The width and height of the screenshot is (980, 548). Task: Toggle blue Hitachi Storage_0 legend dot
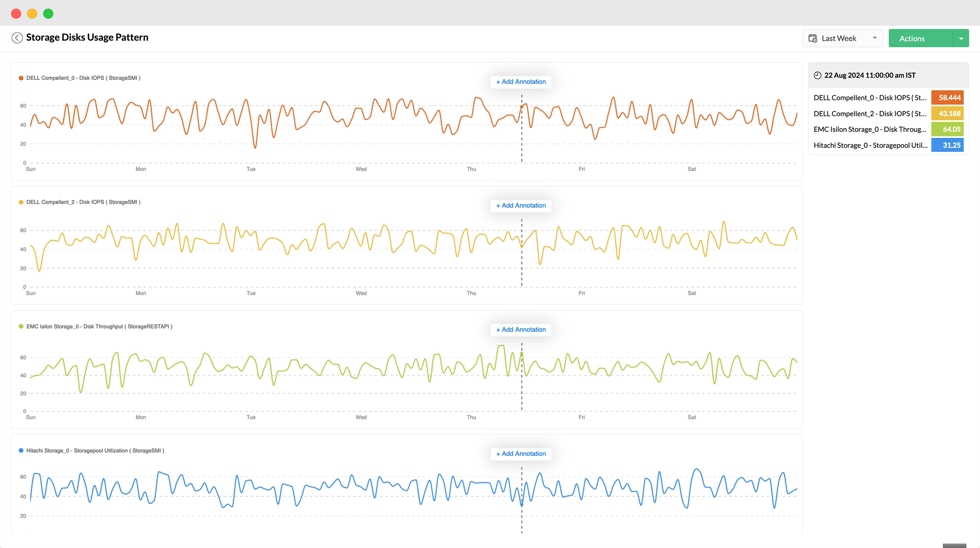tap(21, 450)
